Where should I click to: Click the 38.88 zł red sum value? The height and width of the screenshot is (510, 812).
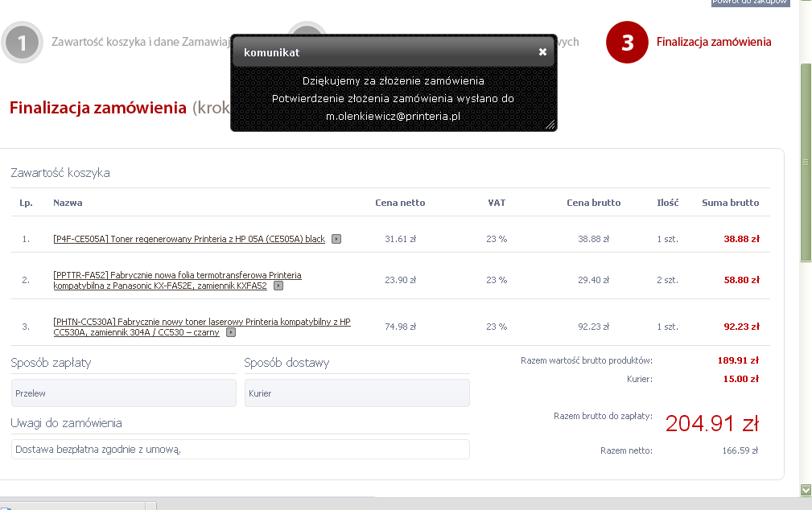[741, 239]
